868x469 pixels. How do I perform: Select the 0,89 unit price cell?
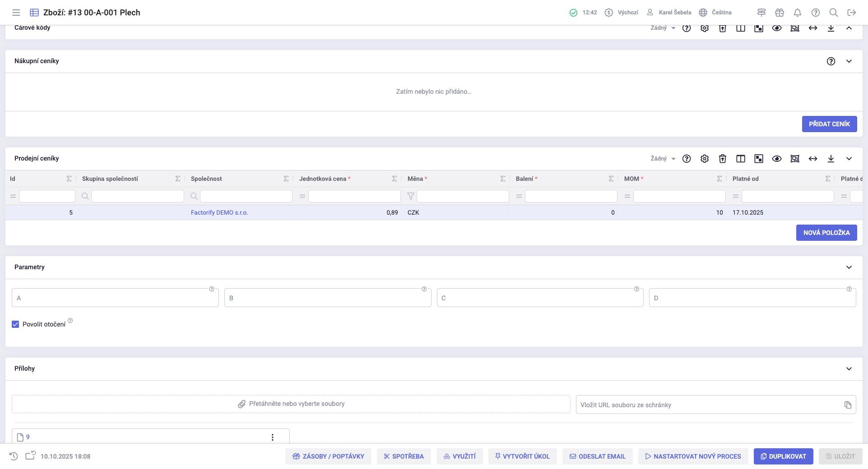tap(348, 213)
